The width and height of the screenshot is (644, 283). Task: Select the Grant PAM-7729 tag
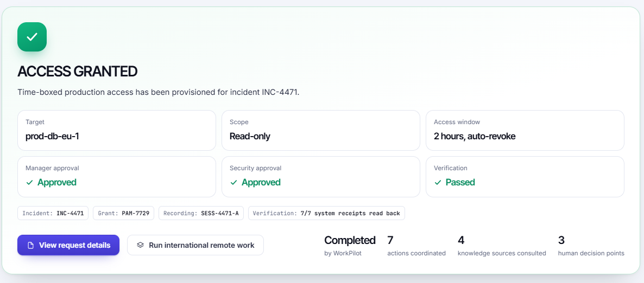124,213
